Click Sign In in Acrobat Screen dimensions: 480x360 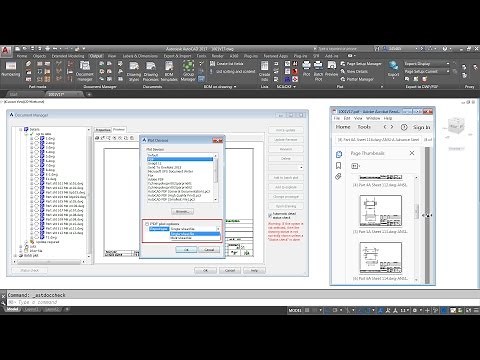(422, 127)
